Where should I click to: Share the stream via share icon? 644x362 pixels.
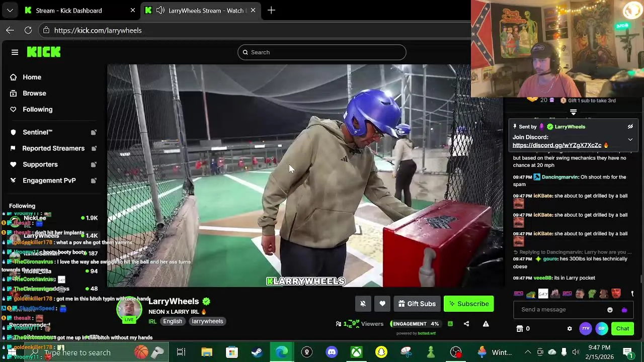tap(466, 324)
